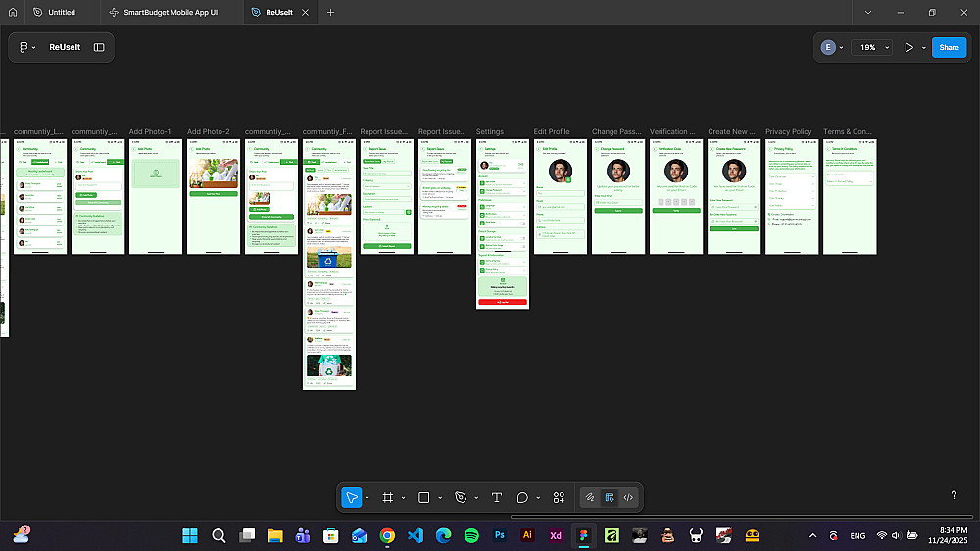The height and width of the screenshot is (551, 980).
Task: Show hidden system tray icons
Action: tap(812, 536)
